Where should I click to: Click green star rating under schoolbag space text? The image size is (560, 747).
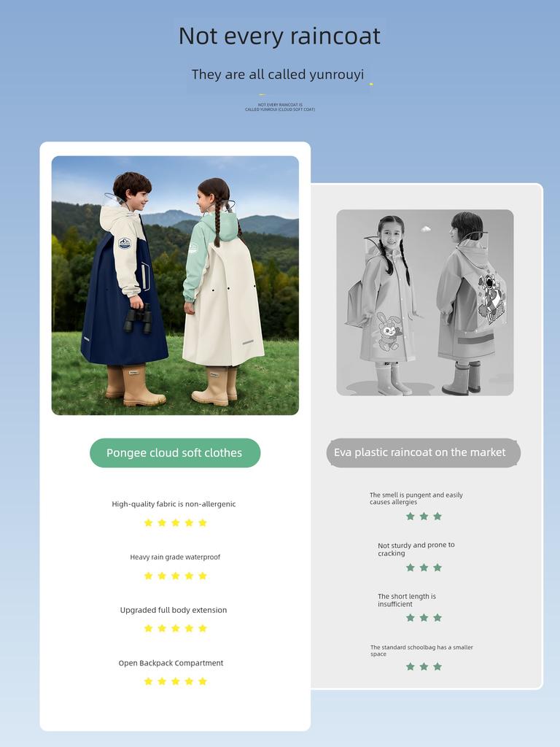(x=424, y=667)
